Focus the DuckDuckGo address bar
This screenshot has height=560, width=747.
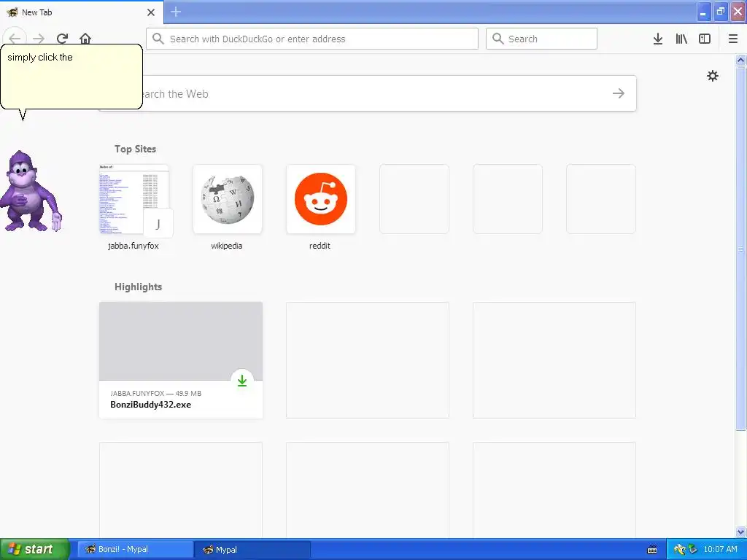312,39
